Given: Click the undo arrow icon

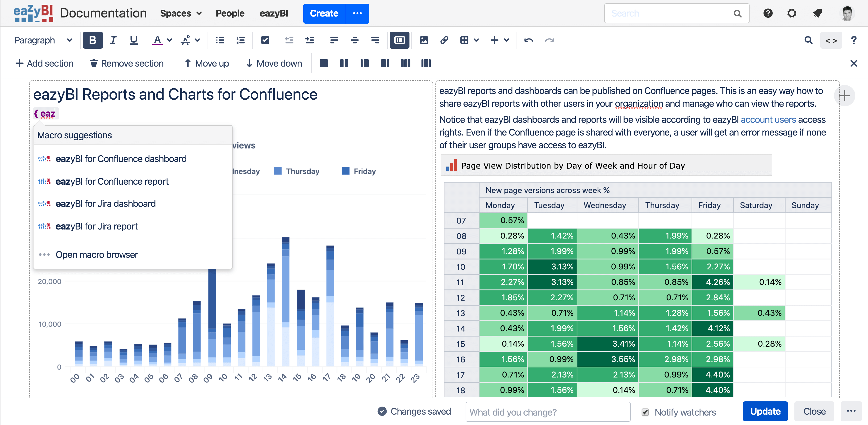Looking at the screenshot, I should 529,40.
